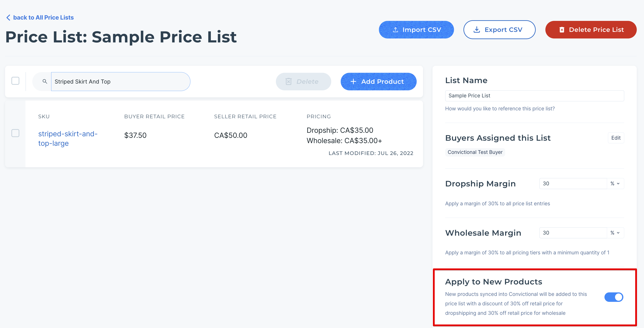Click the back chevron arrow icon

pos(8,18)
